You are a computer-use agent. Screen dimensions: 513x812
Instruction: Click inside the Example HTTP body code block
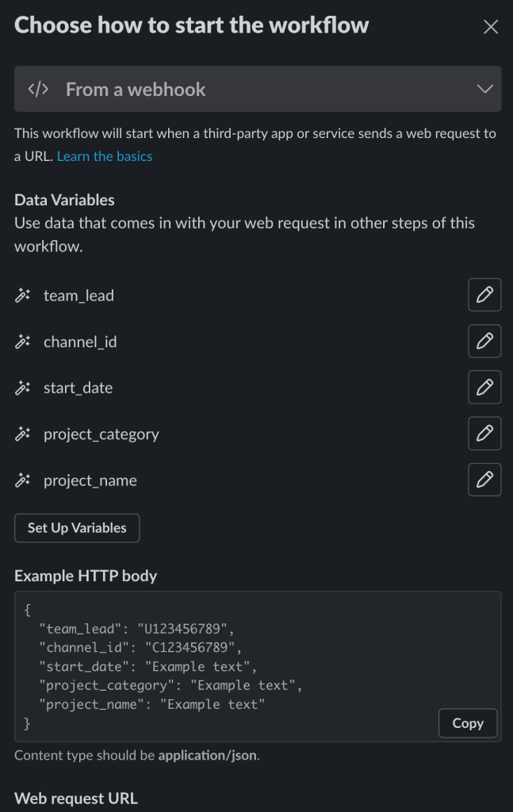pos(238,666)
